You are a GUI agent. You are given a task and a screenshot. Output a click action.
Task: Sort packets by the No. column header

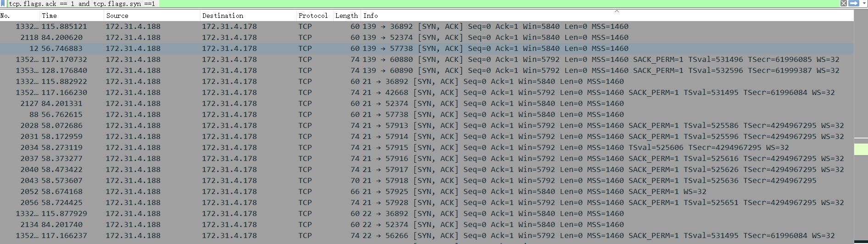pyautogui.click(x=20, y=16)
